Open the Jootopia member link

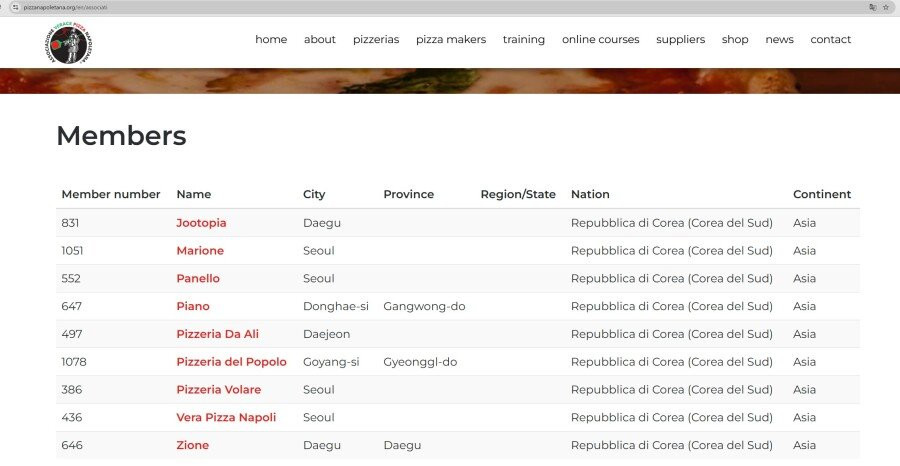click(x=201, y=223)
